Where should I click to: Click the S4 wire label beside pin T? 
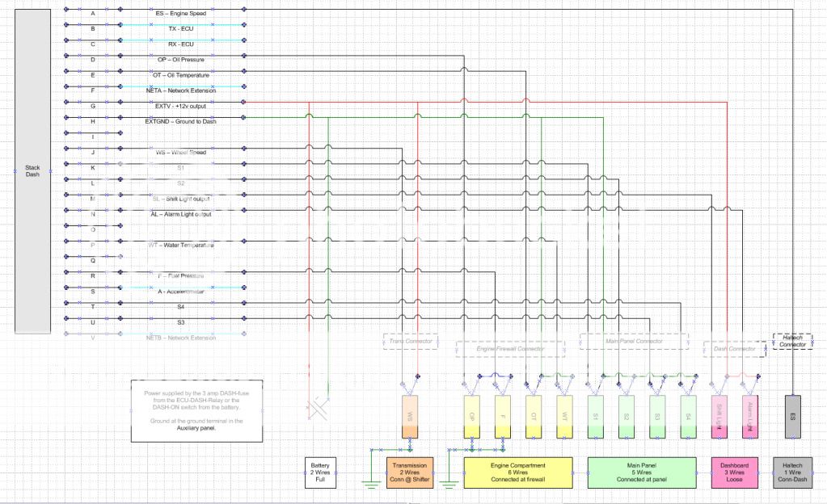click(x=181, y=307)
